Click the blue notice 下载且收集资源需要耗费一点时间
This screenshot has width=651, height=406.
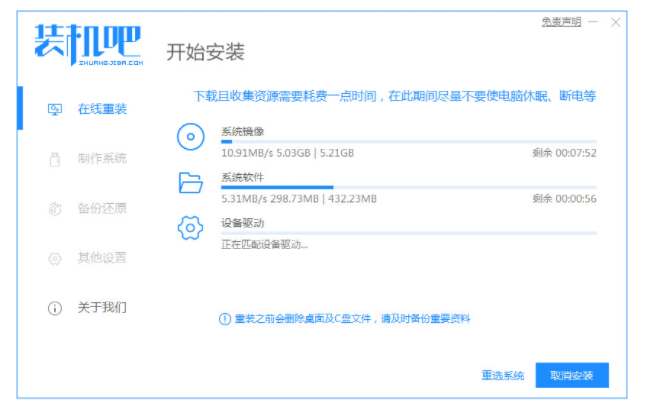(395, 96)
